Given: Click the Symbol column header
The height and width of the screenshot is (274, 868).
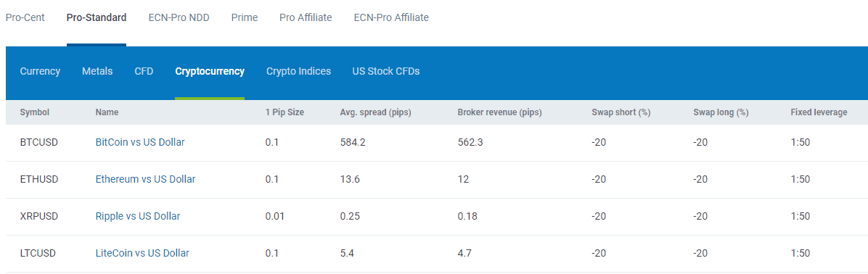Looking at the screenshot, I should (x=34, y=112).
